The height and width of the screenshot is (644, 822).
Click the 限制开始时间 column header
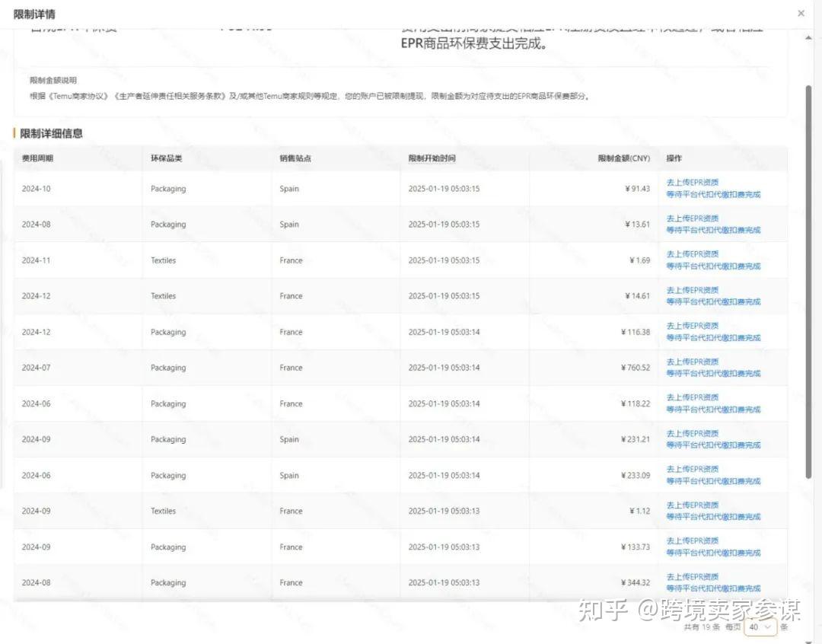coord(432,158)
